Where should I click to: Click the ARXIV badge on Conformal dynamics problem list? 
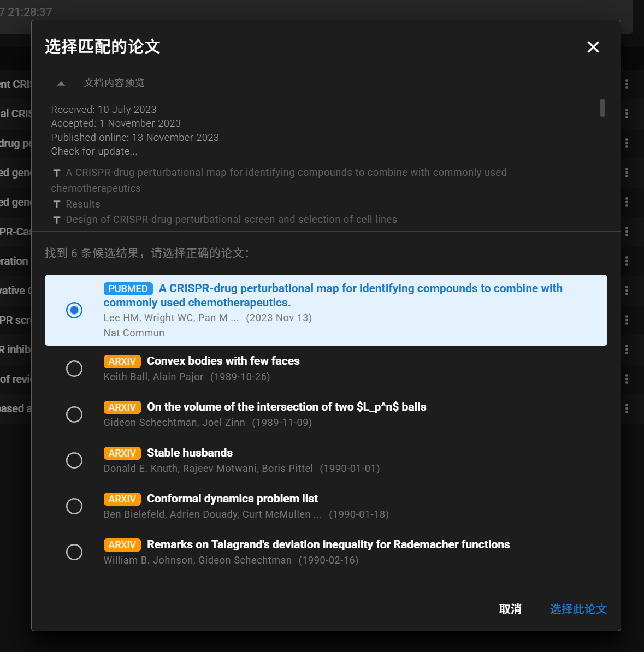[x=122, y=499]
